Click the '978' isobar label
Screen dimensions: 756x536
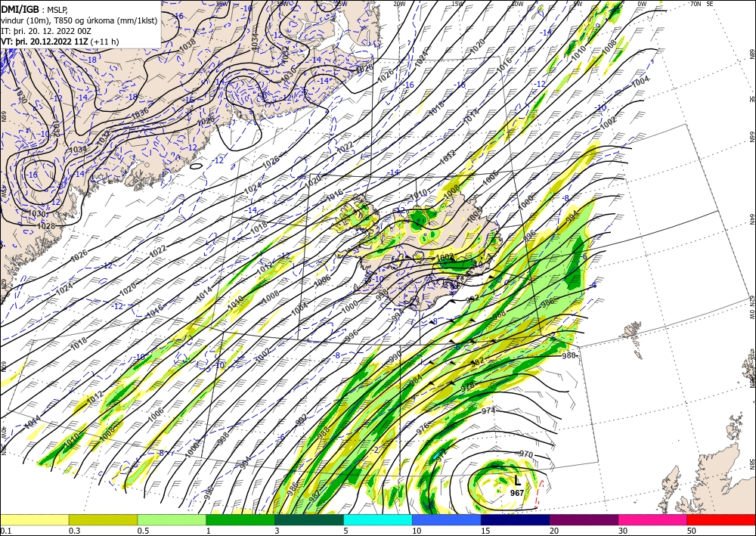point(468,386)
